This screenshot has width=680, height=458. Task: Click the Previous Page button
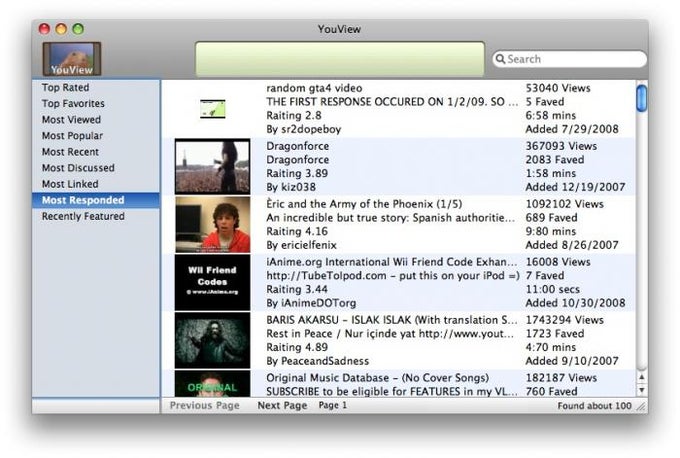pyautogui.click(x=205, y=406)
